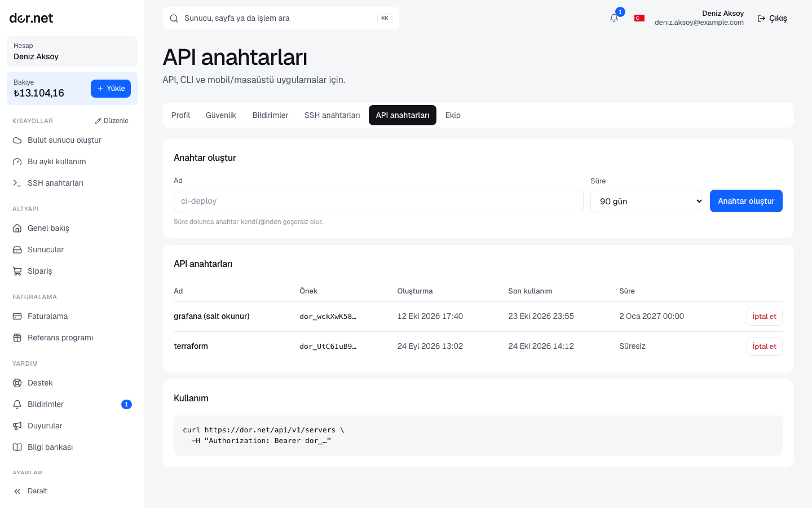Click the global search field
The height and width of the screenshot is (508, 812).
click(281, 18)
